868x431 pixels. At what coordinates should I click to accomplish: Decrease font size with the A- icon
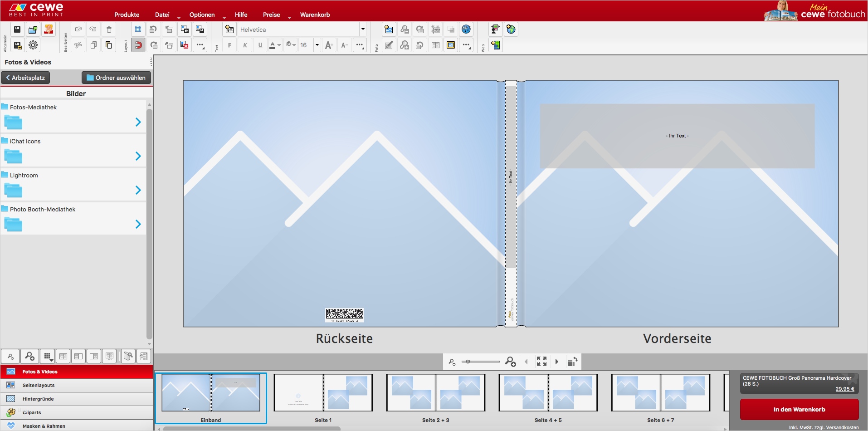tap(345, 45)
